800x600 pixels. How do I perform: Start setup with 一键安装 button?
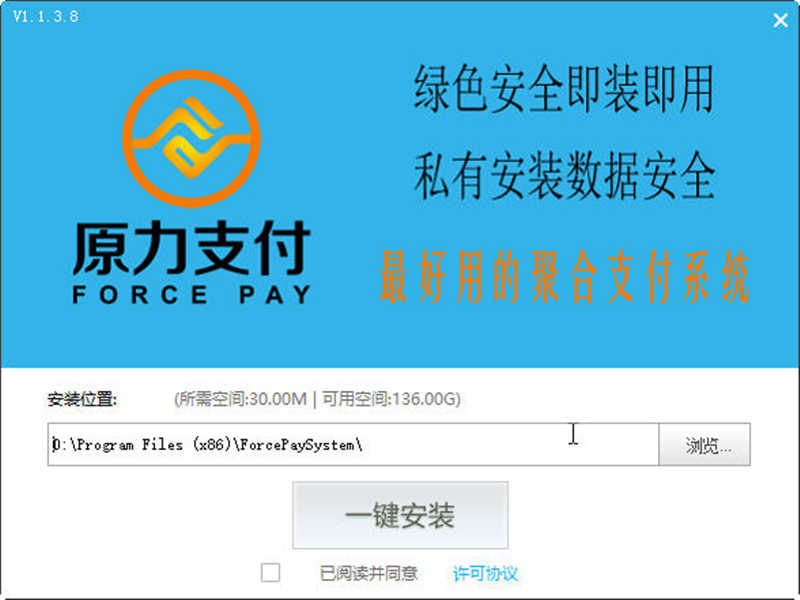click(x=401, y=515)
